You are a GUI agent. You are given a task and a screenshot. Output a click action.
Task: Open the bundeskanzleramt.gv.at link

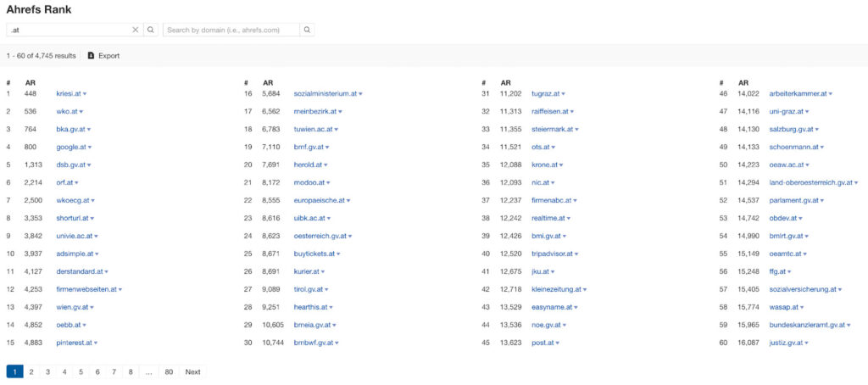pos(807,325)
